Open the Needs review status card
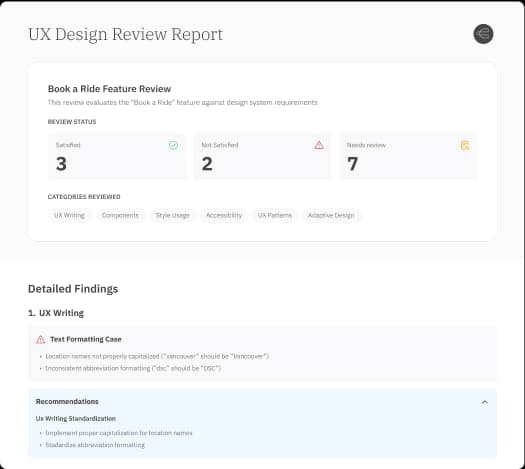 point(408,157)
